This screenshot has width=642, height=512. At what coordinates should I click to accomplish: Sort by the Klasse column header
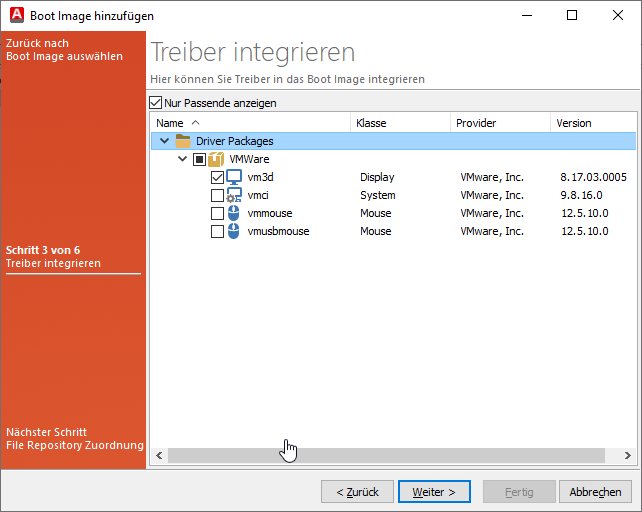coord(400,123)
